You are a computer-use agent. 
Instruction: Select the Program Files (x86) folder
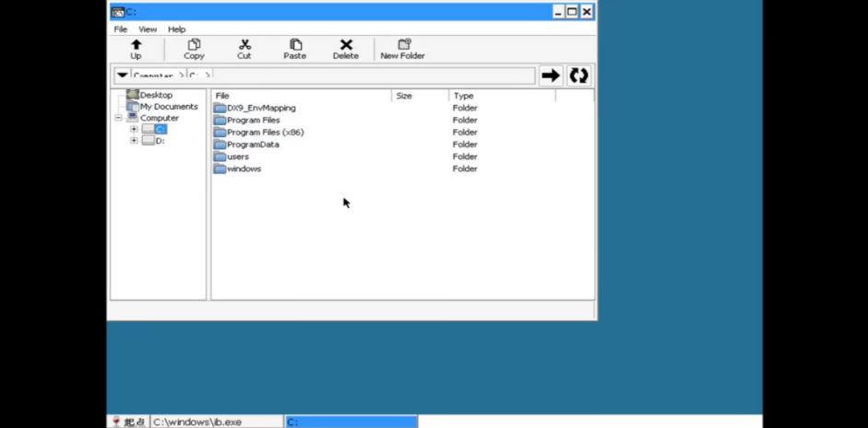(x=264, y=133)
